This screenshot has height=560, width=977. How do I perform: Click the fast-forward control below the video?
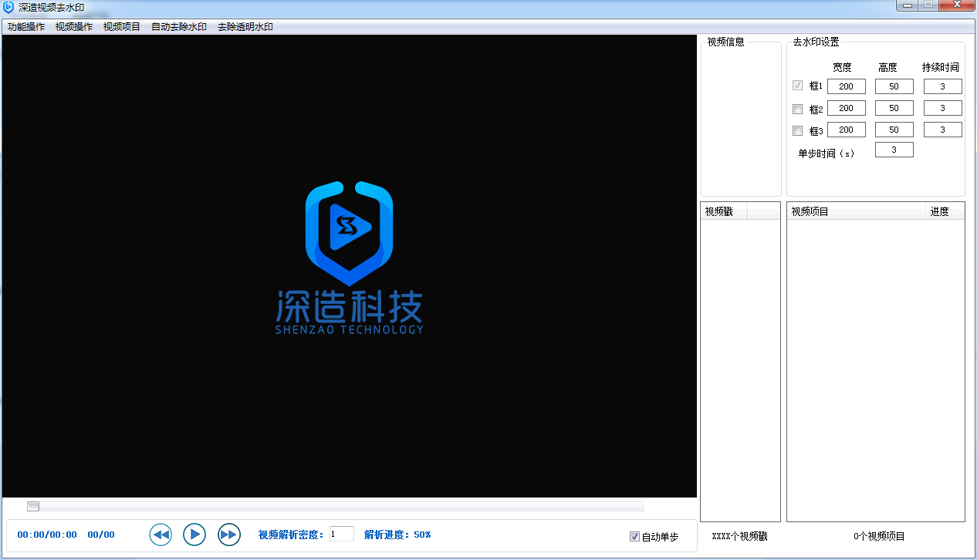click(x=228, y=535)
